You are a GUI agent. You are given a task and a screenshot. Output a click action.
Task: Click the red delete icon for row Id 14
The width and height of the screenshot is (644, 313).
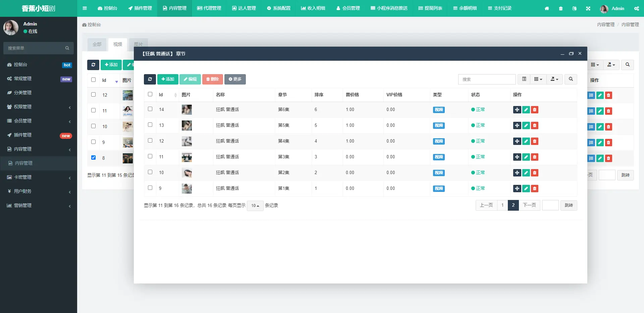click(x=535, y=110)
